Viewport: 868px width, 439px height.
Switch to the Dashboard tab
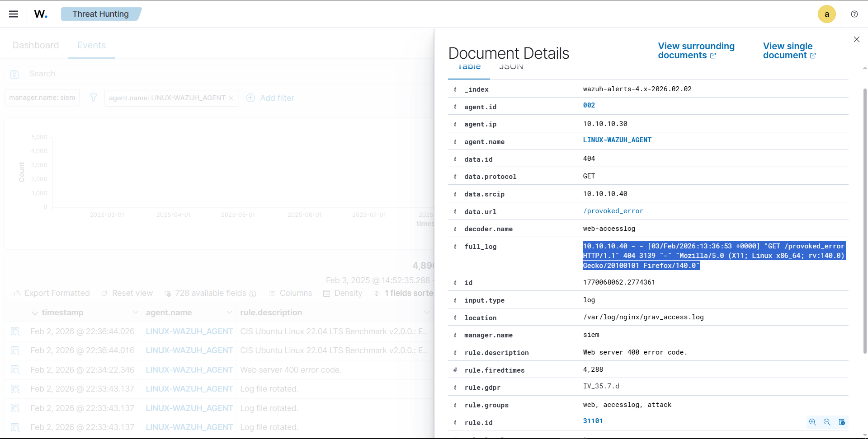pos(36,45)
